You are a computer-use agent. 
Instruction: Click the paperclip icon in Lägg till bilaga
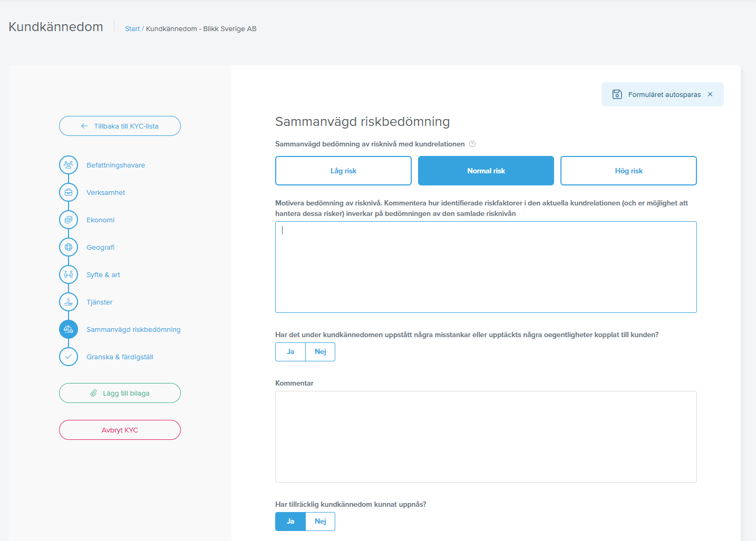(x=93, y=393)
